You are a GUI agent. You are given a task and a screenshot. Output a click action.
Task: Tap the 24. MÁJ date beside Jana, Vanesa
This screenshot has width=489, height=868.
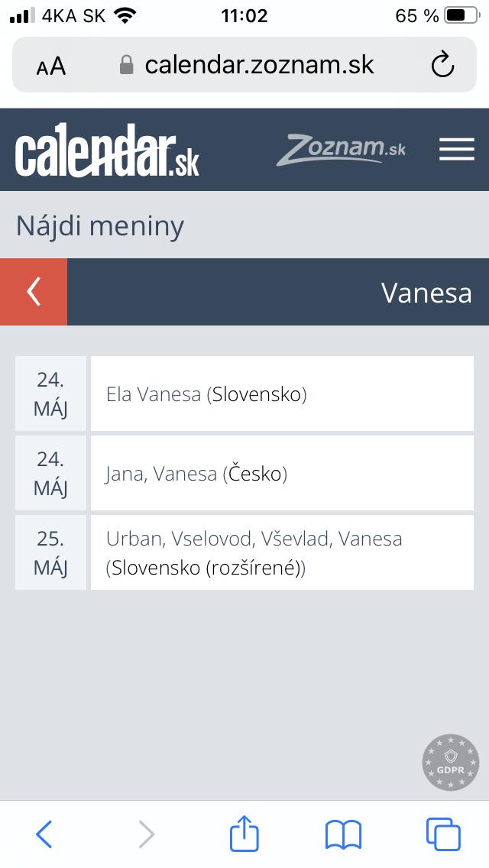click(x=50, y=474)
